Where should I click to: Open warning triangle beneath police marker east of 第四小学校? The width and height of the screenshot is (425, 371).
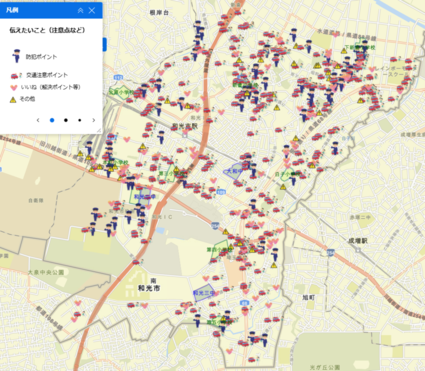pyautogui.click(x=274, y=265)
